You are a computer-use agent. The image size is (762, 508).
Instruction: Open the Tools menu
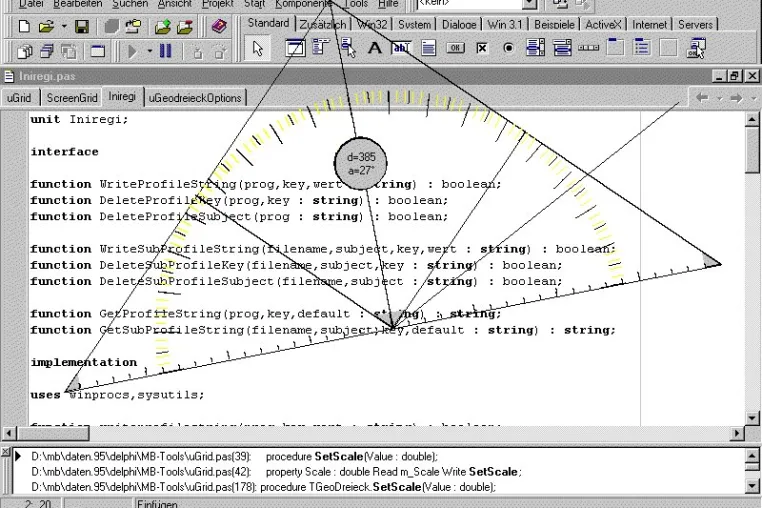pos(356,4)
